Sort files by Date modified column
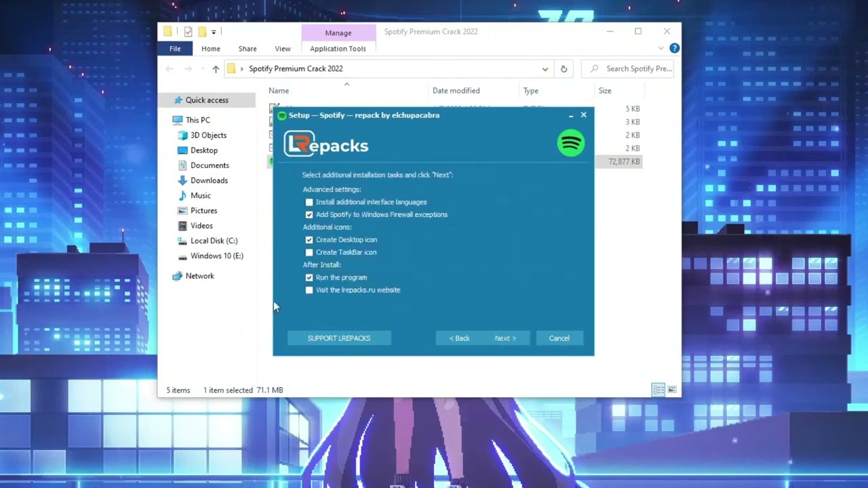 [456, 91]
